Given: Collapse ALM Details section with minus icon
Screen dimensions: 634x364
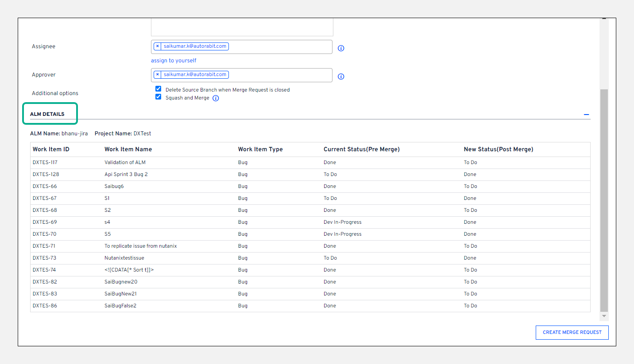Looking at the screenshot, I should [x=586, y=115].
